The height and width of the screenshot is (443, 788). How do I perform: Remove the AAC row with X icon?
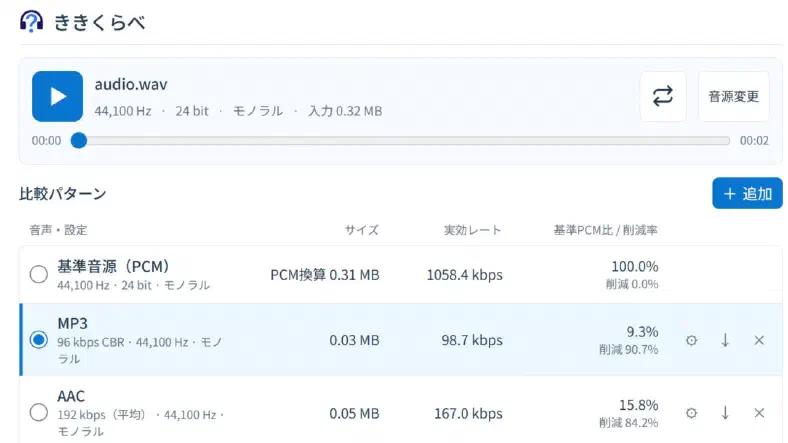pyautogui.click(x=759, y=413)
